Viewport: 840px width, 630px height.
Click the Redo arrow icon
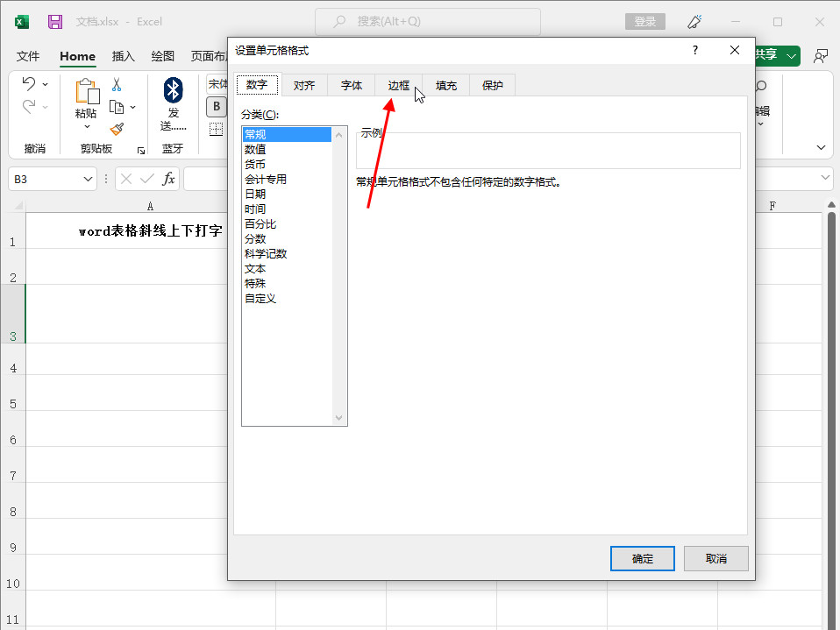pos(28,107)
